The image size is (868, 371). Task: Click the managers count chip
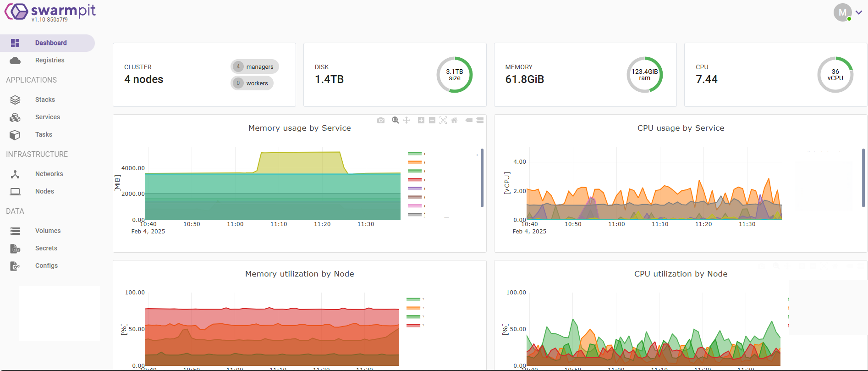click(254, 66)
